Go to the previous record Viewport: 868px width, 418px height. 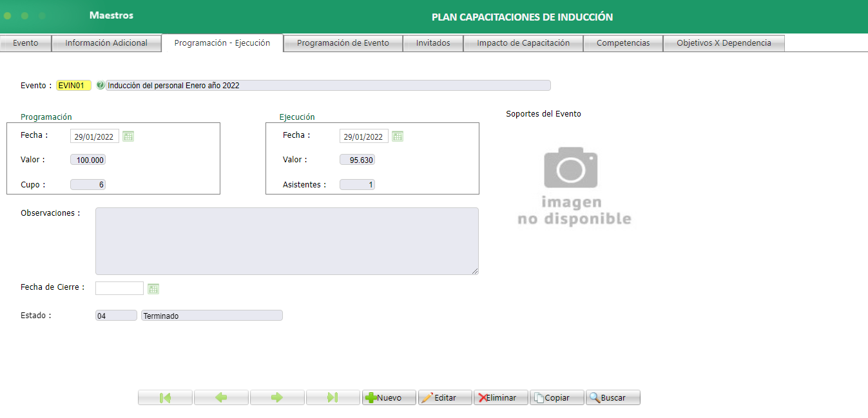221,397
